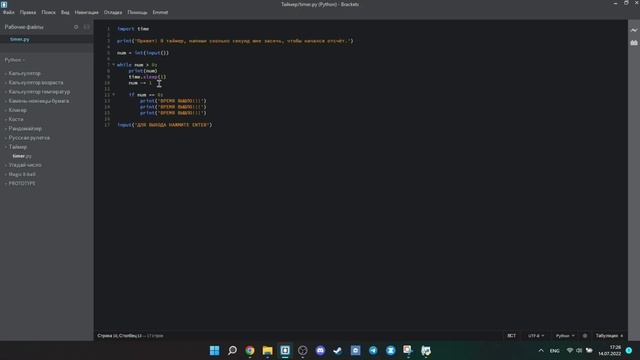640x360 pixels.
Task: Click line number 5 in gutter
Action: (108, 53)
